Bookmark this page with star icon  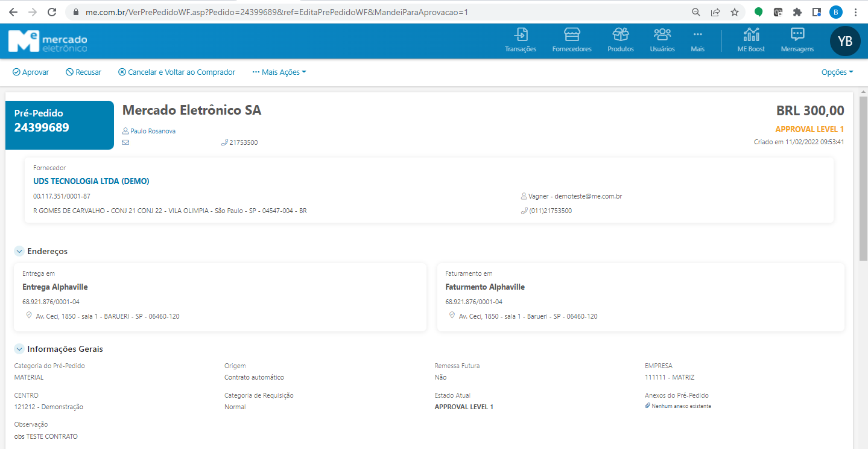tap(734, 12)
